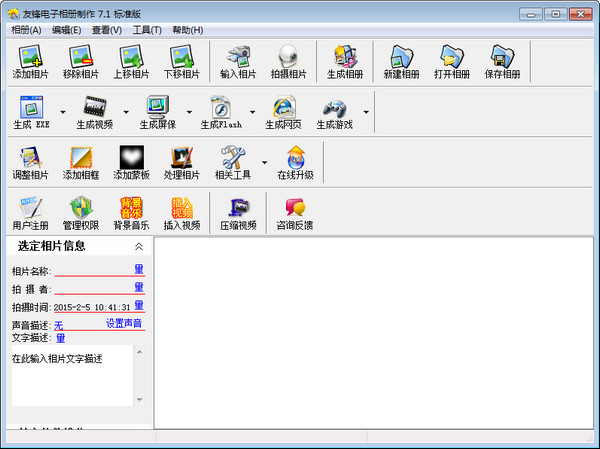The width and height of the screenshot is (600, 449).
Task: Click the 上移相片 (Move Photo Up) icon
Action: 131,56
